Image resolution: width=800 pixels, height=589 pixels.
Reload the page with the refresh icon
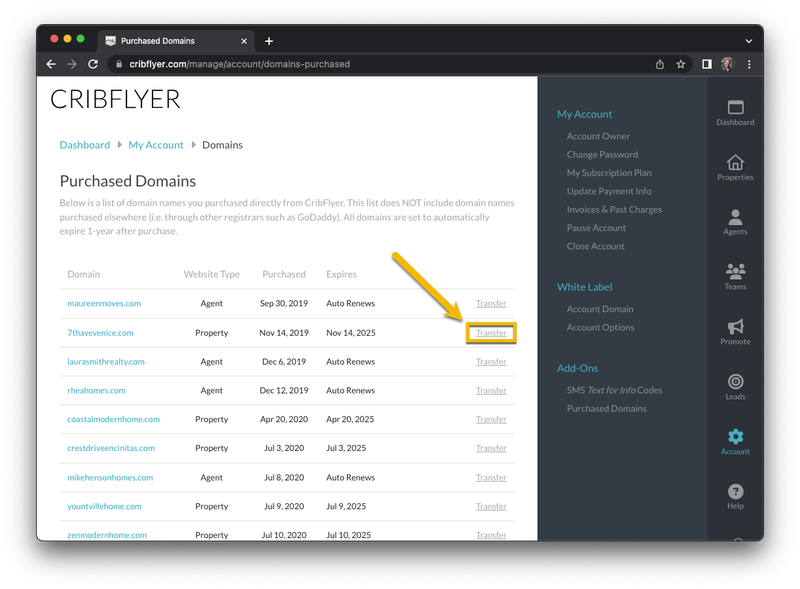tap(93, 64)
